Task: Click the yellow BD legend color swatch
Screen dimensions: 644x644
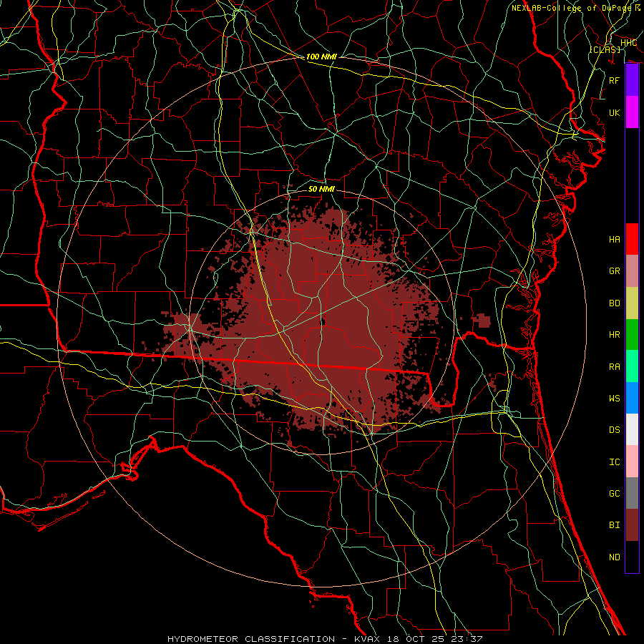Action: [632, 303]
